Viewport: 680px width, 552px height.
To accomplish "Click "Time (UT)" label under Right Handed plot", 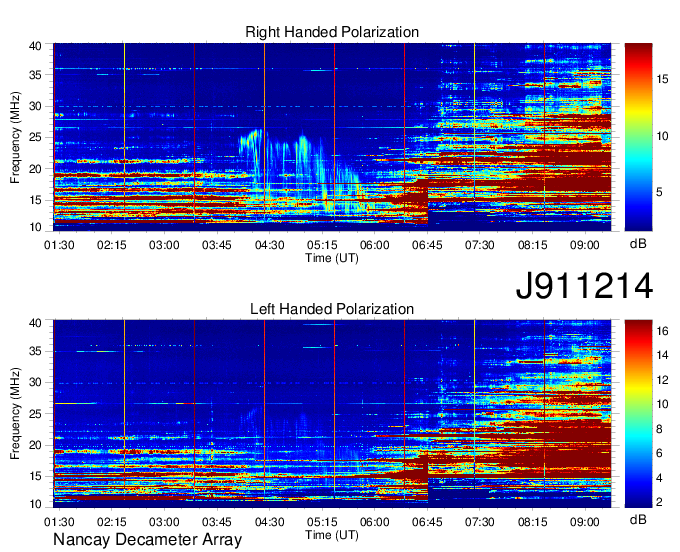I will [332, 258].
